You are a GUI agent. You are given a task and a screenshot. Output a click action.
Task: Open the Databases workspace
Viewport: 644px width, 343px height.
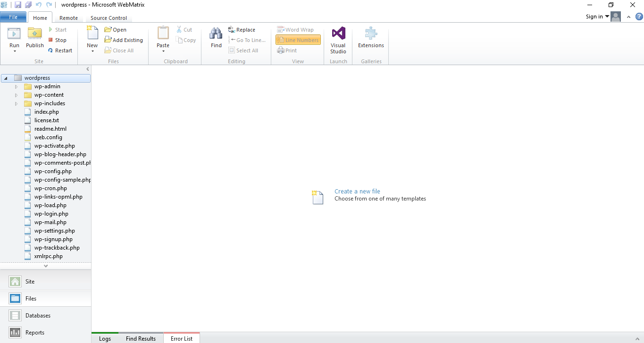click(x=46, y=316)
